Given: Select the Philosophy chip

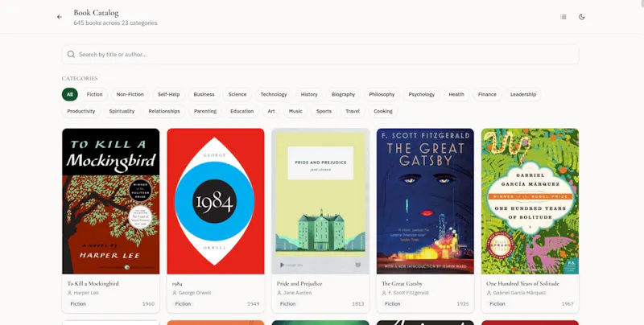Looking at the screenshot, I should click(x=382, y=94).
